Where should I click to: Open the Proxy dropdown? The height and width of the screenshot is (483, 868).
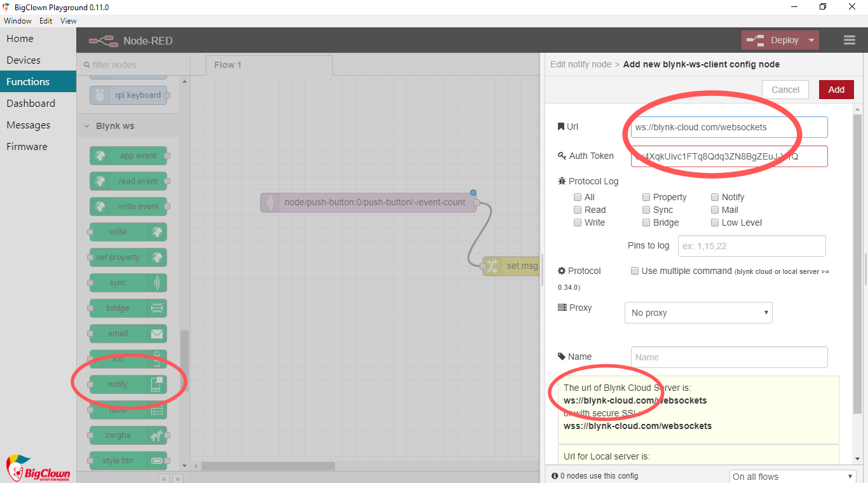click(699, 313)
